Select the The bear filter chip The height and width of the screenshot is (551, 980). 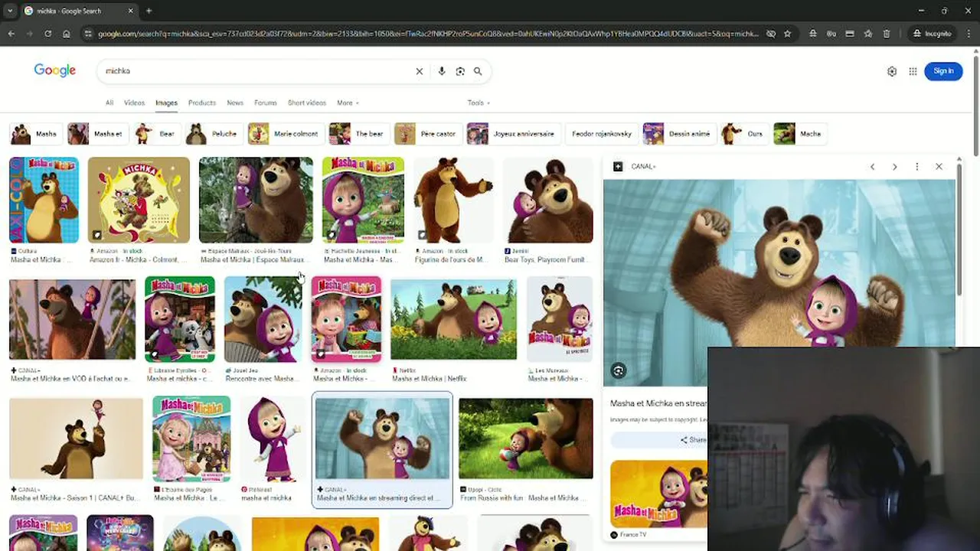pos(358,134)
